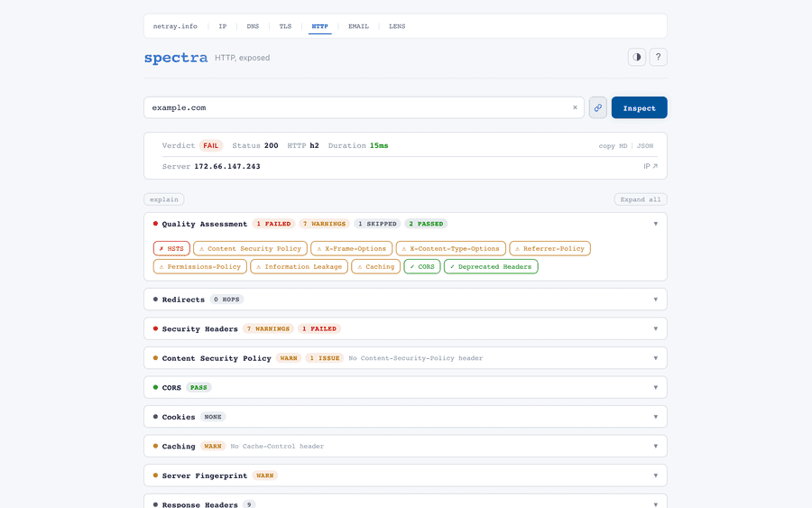Expand the Cookies section chevron
812x508 pixels.
click(656, 417)
